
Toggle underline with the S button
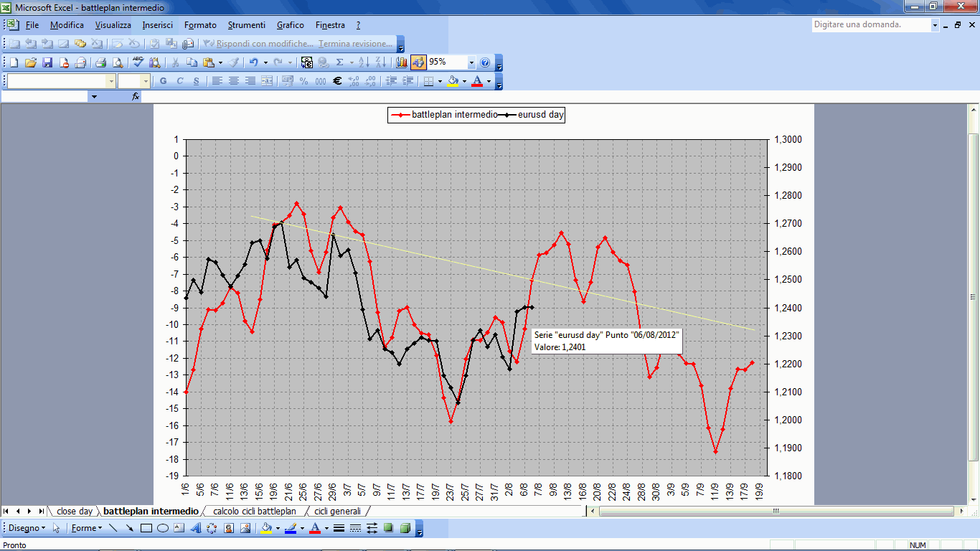[197, 81]
